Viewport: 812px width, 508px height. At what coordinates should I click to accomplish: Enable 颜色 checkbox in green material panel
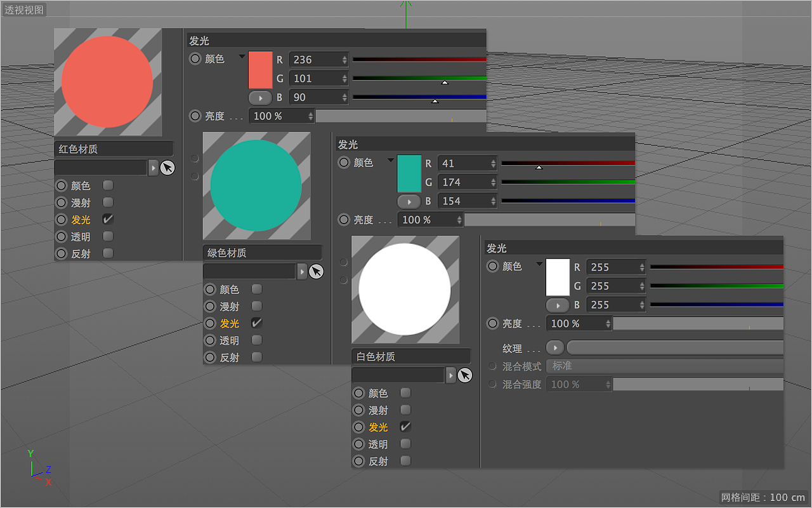256,289
